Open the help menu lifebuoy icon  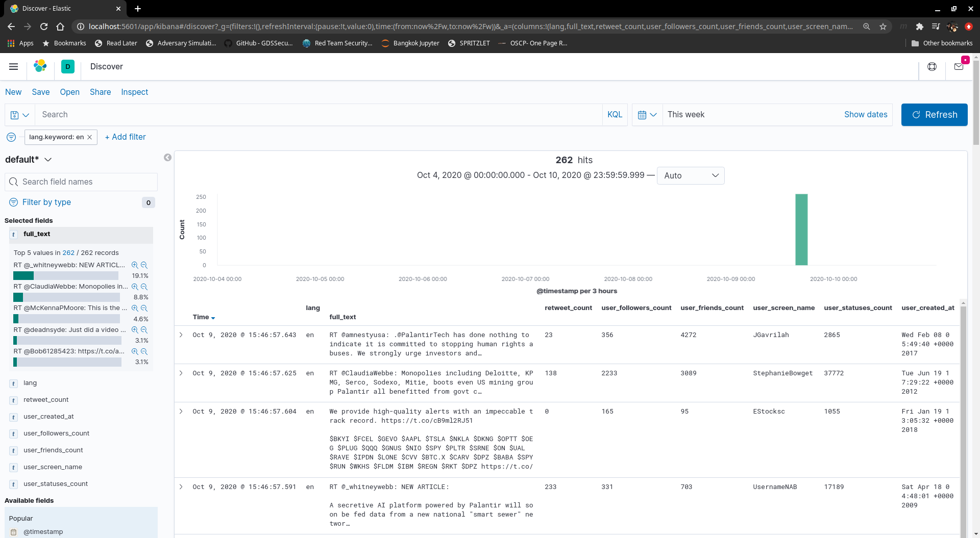[x=932, y=66]
